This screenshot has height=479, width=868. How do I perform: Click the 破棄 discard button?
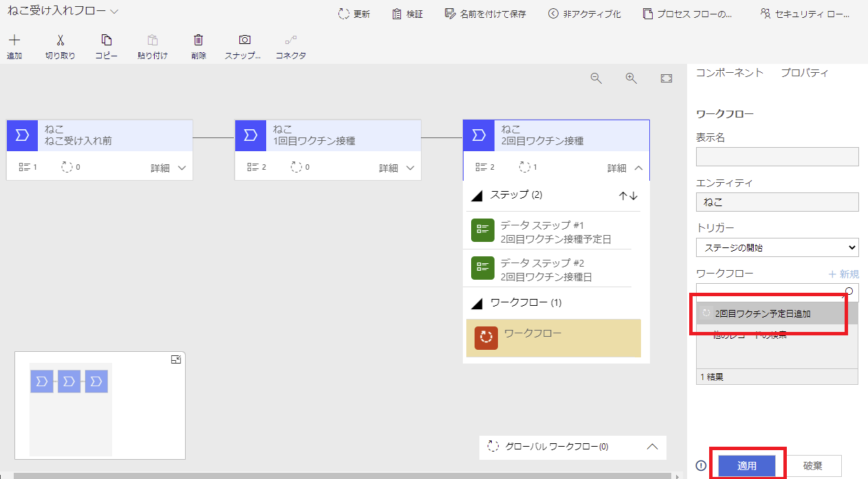[x=812, y=466]
